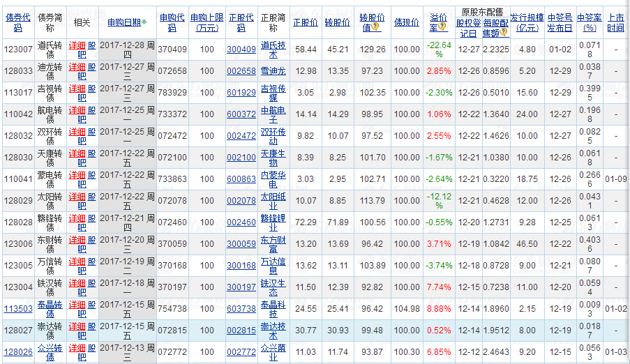Open 东方财富 stock name link

tap(273, 244)
